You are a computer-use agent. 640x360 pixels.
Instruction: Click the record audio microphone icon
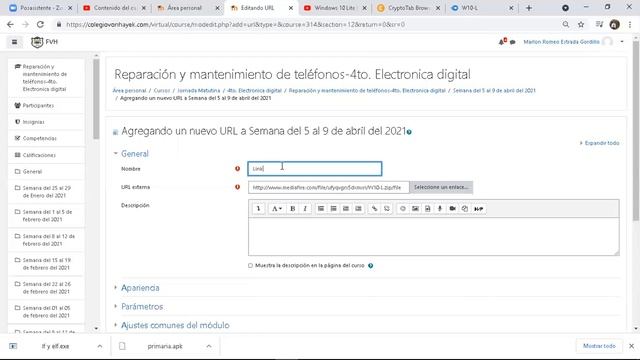point(440,209)
